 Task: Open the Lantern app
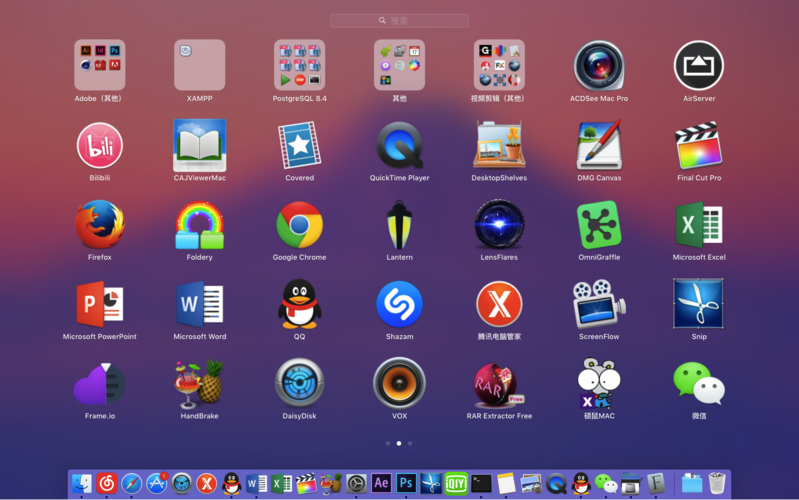point(399,225)
